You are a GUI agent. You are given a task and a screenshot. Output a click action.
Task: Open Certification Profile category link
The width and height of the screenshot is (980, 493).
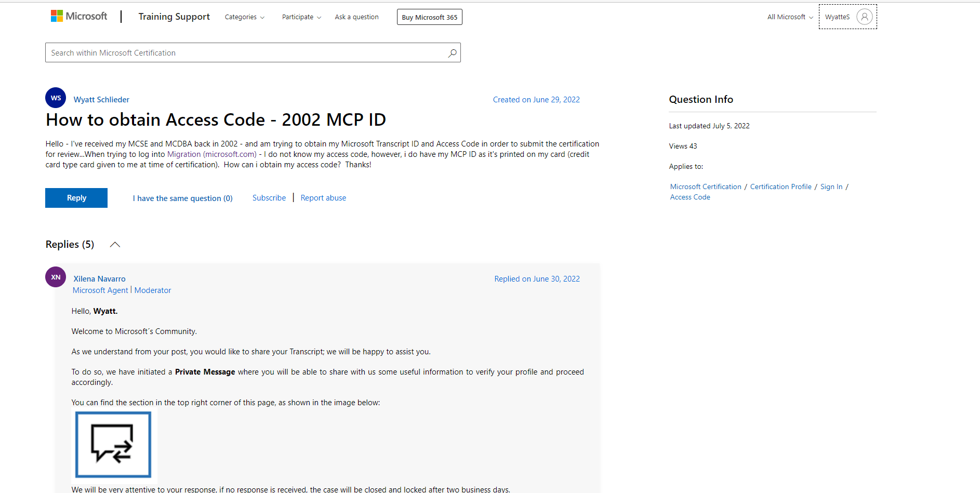tap(780, 186)
